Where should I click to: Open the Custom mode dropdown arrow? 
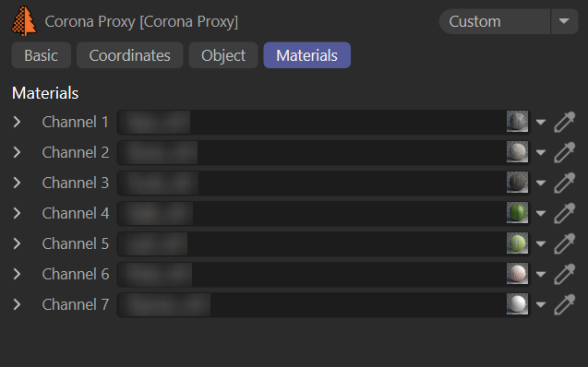coord(564,21)
